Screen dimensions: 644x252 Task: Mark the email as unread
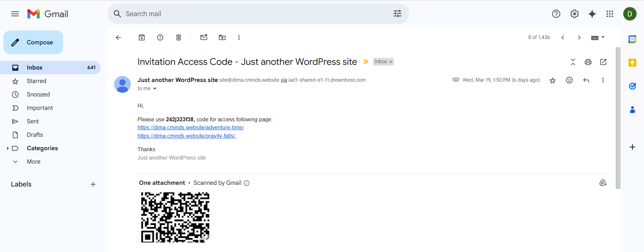pos(204,38)
